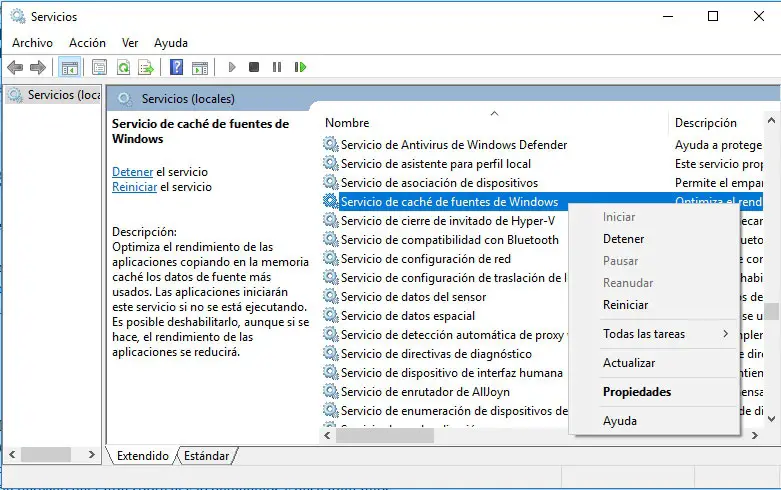This screenshot has height=490, width=781.
Task: Click the Export list toolbar icon
Action: [x=146, y=68]
